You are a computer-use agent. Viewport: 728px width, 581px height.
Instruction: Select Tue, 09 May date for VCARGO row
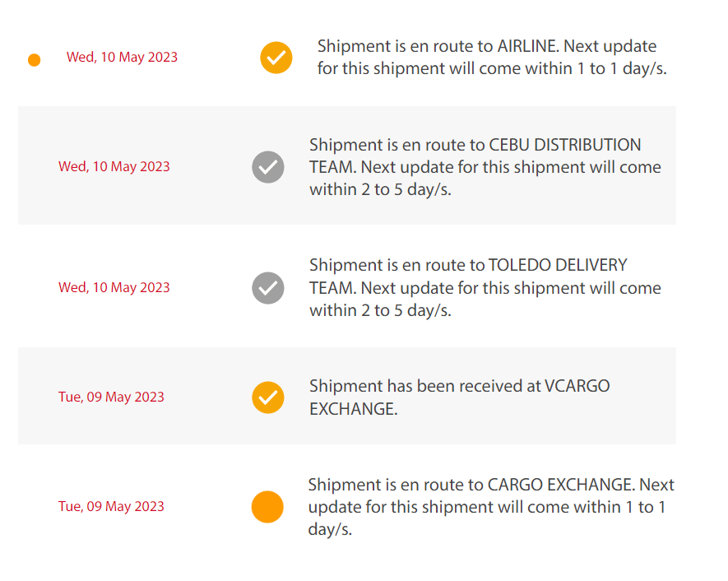pyautogui.click(x=111, y=397)
